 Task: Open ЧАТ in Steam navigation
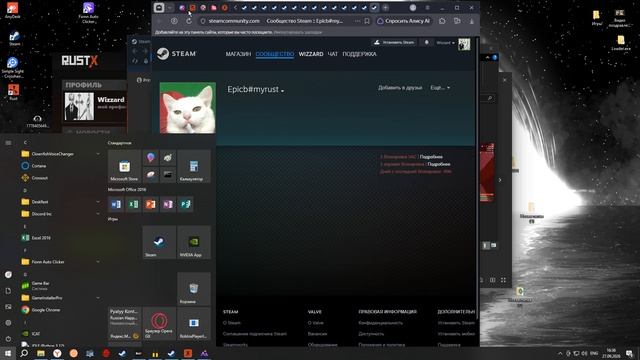333,54
